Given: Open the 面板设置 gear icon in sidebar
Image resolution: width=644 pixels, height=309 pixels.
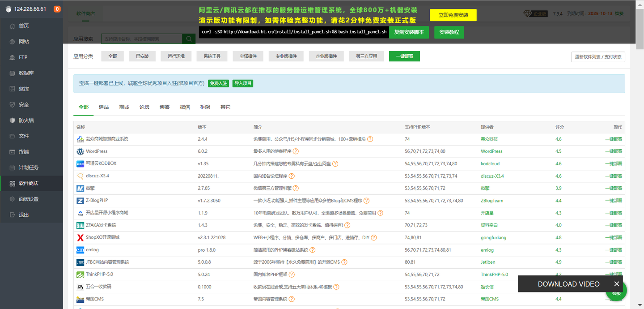Looking at the screenshot, I should 13,199.
